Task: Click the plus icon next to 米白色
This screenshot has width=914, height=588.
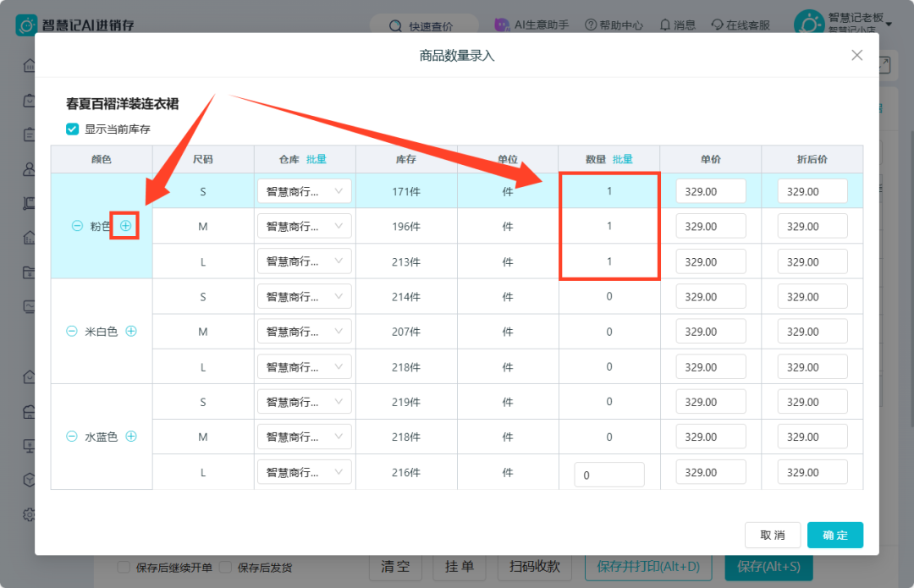Action: (131, 331)
